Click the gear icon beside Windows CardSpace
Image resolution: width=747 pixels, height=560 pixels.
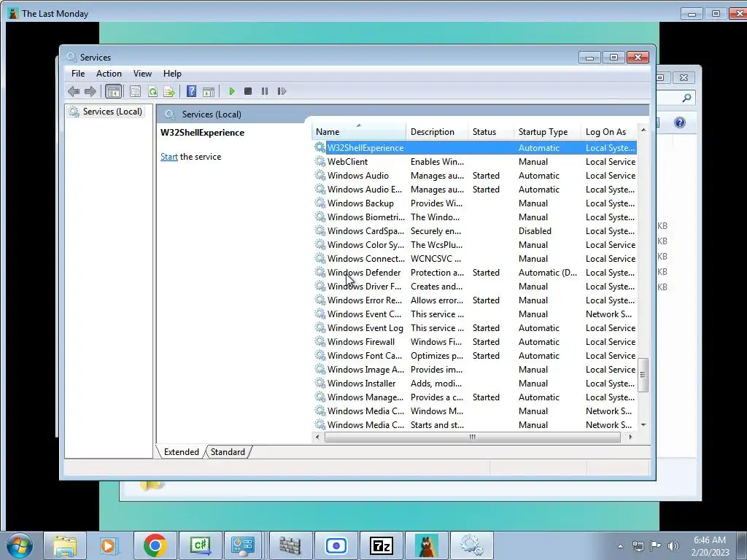(320, 230)
